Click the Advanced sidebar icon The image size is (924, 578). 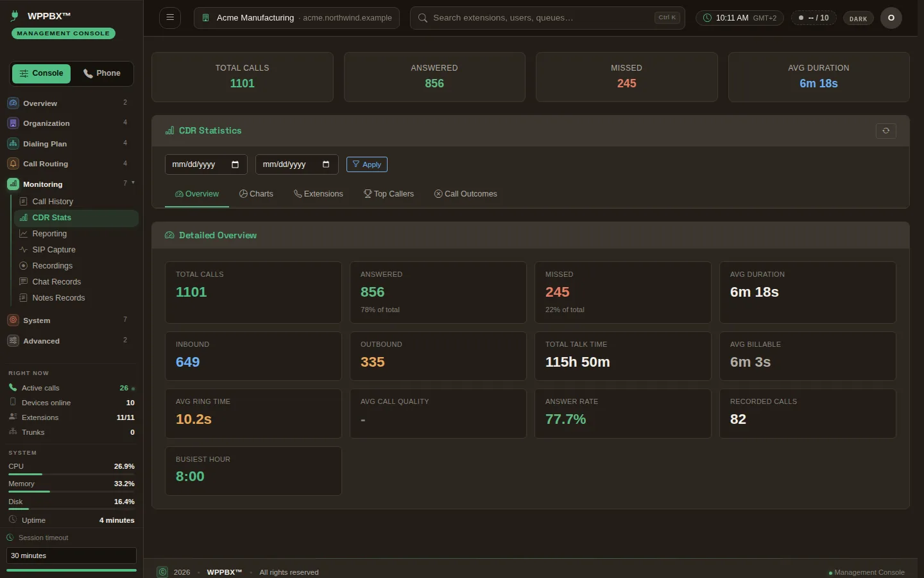[x=13, y=341]
